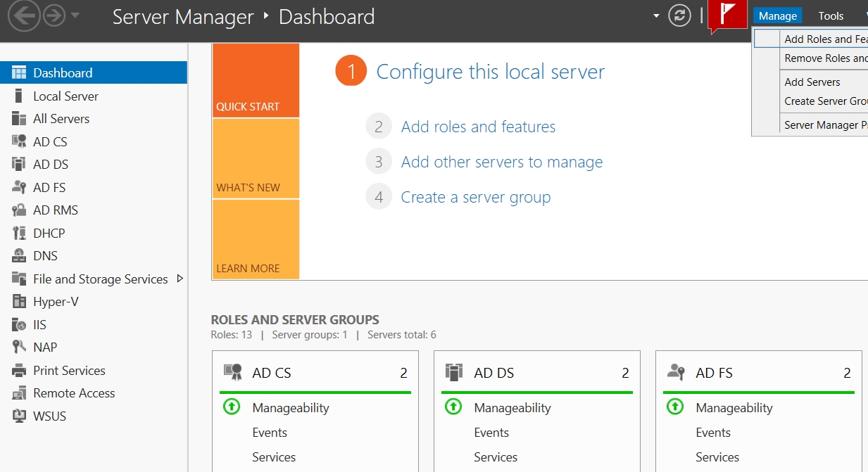
Task: Open the AD CS tile header
Action: click(x=315, y=373)
